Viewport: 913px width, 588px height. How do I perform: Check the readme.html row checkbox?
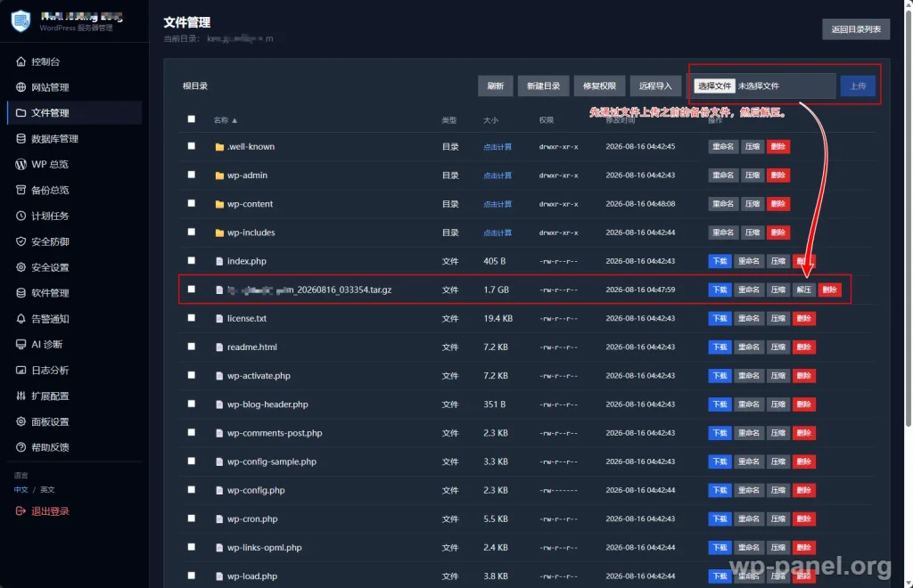[x=192, y=346]
